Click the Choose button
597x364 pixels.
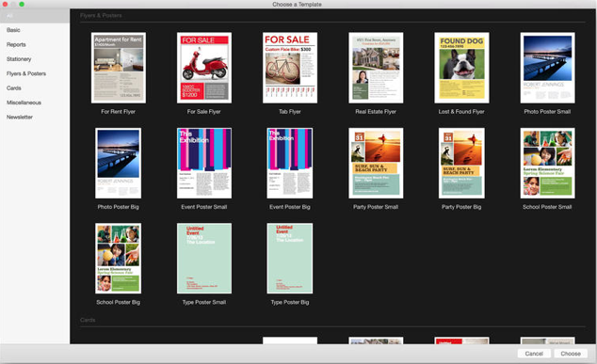(x=571, y=354)
